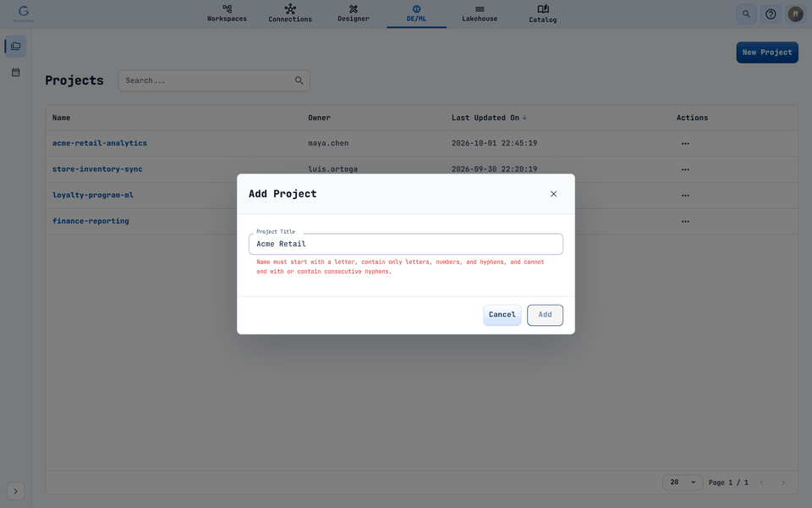Image resolution: width=812 pixels, height=508 pixels.
Task: Open the user avatar menu
Action: point(795,14)
